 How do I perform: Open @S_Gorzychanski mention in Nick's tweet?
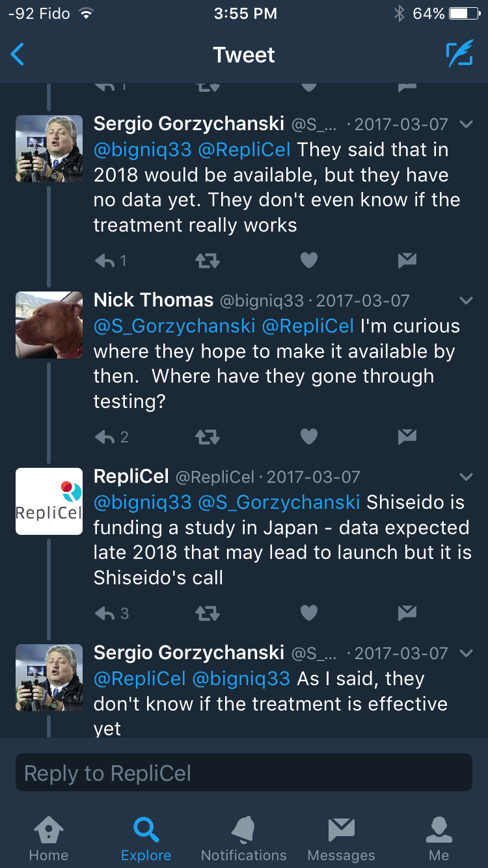tap(174, 326)
